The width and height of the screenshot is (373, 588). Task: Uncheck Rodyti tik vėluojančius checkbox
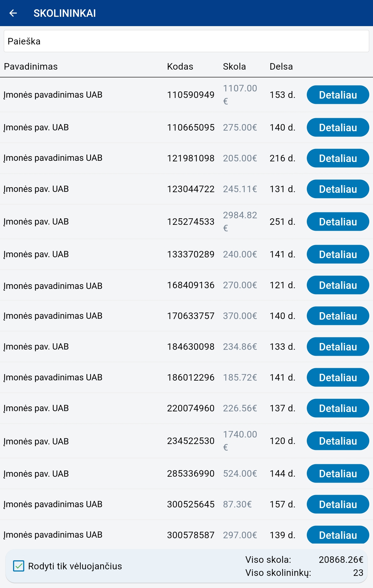point(19,566)
